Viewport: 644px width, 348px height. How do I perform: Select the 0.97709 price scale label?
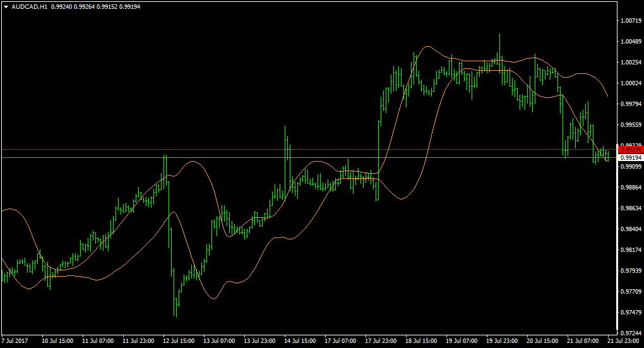point(631,292)
